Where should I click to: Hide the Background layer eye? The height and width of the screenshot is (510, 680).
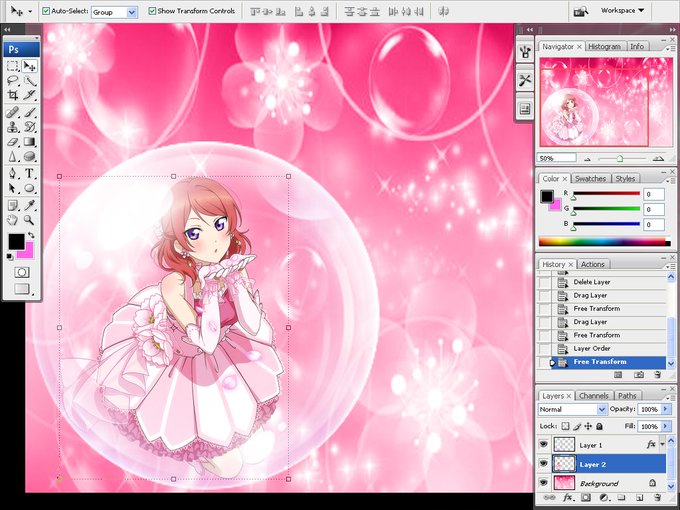tap(543, 482)
